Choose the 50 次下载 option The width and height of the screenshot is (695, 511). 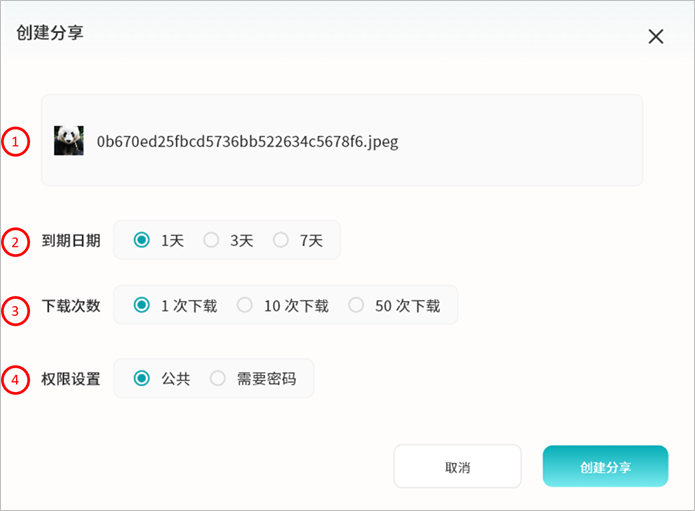point(356,306)
